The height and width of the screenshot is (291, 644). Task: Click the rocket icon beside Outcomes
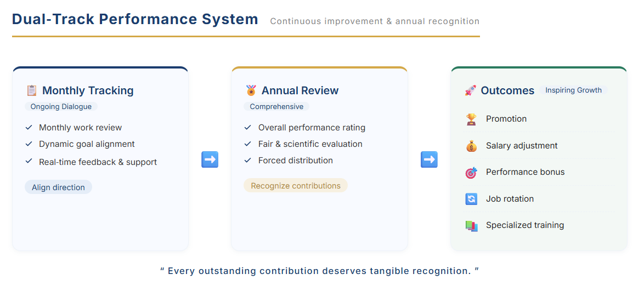point(470,90)
